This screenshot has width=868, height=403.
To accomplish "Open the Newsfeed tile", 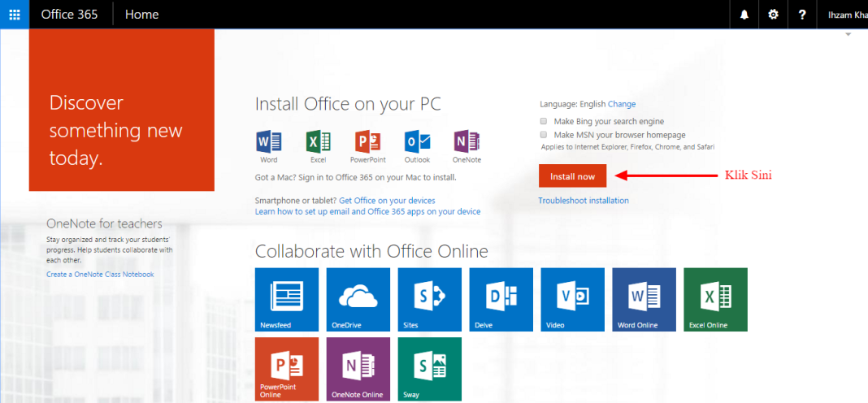I will (x=287, y=300).
